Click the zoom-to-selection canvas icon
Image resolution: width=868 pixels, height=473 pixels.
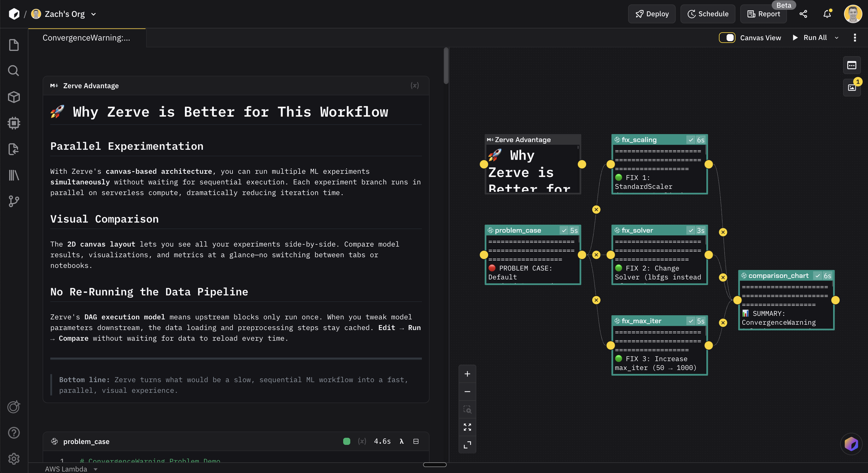467,410
